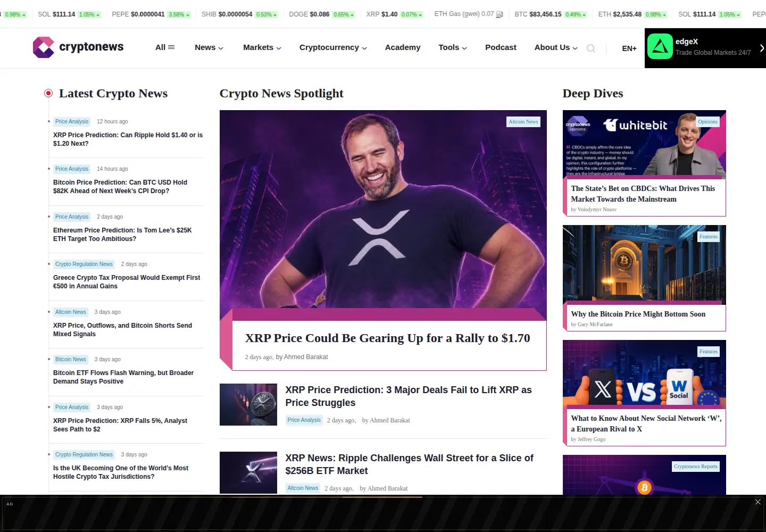Open Ethereum Tom Lee $25K article

click(122, 235)
